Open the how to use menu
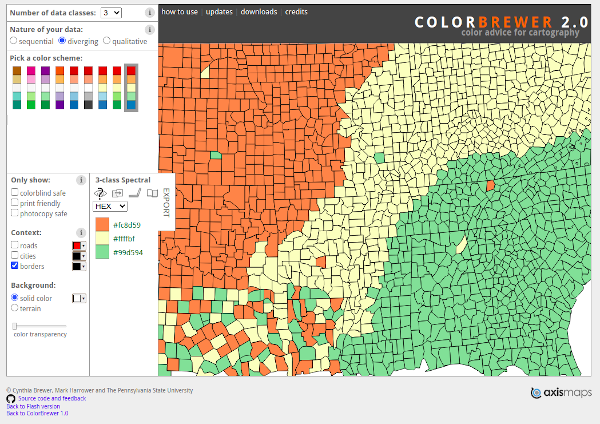 pyautogui.click(x=179, y=12)
